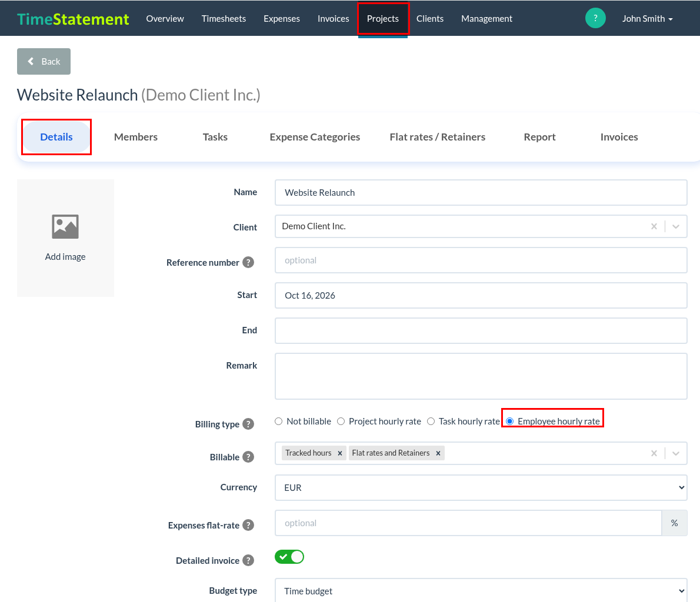Remove Flat rates and Retainers tag

pos(438,453)
